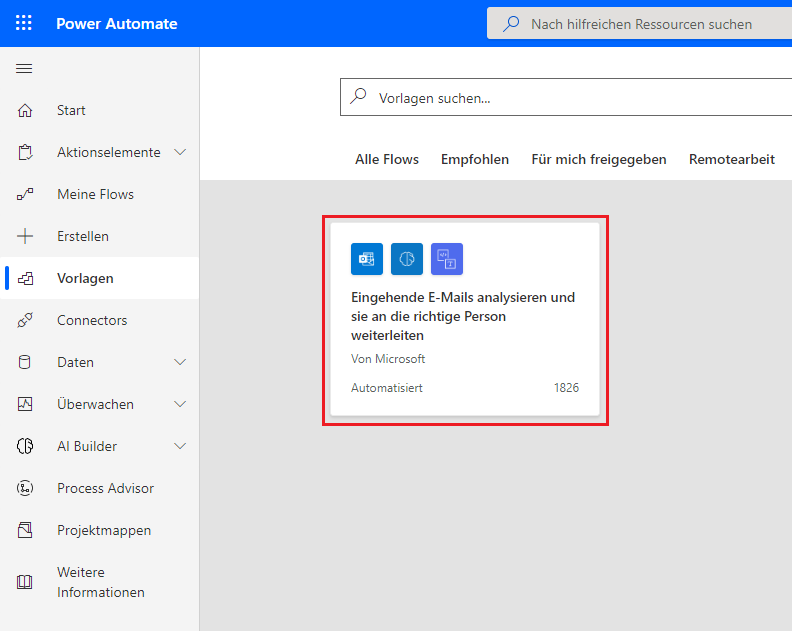Screen dimensions: 792x631
Task: Open Weitere Informationen link
Action: pyautogui.click(x=100, y=582)
